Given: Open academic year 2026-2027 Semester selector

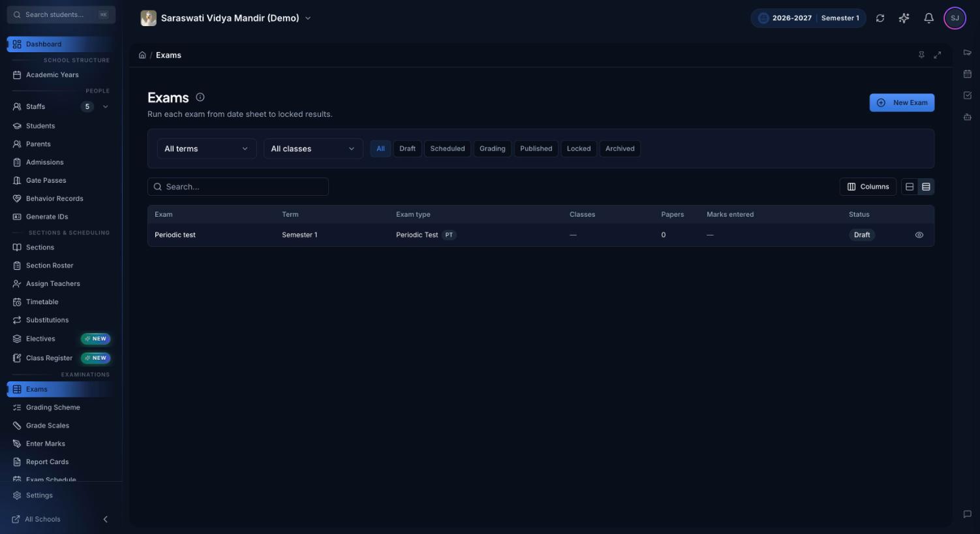Looking at the screenshot, I should 808,18.
